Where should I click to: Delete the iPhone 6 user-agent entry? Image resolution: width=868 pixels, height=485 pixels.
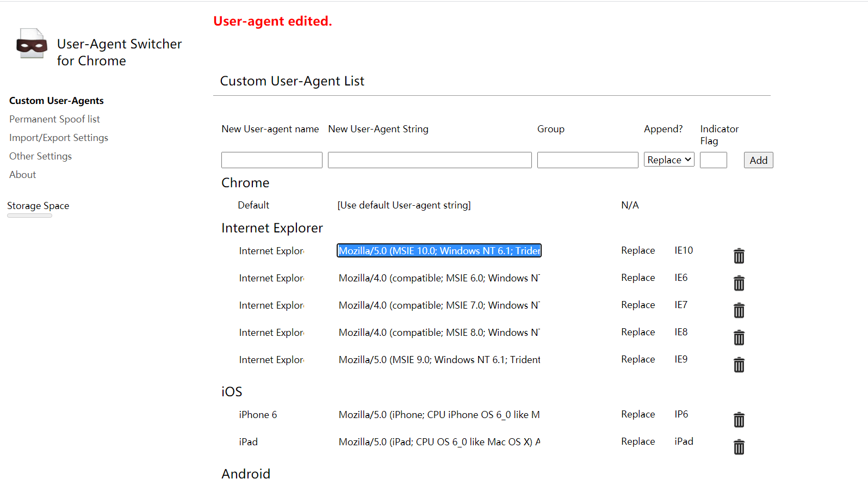739,420
